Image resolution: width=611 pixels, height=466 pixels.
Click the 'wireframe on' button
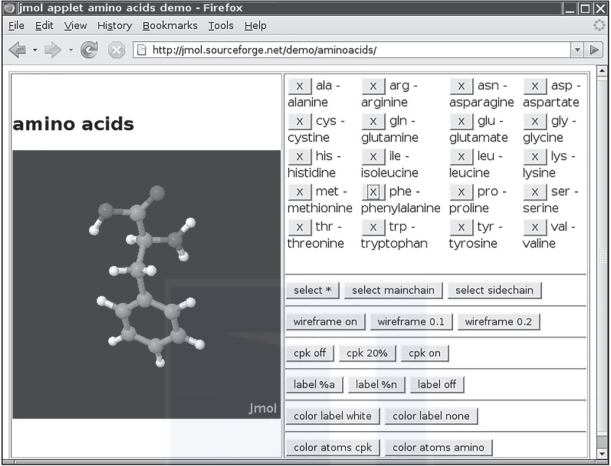[325, 322]
